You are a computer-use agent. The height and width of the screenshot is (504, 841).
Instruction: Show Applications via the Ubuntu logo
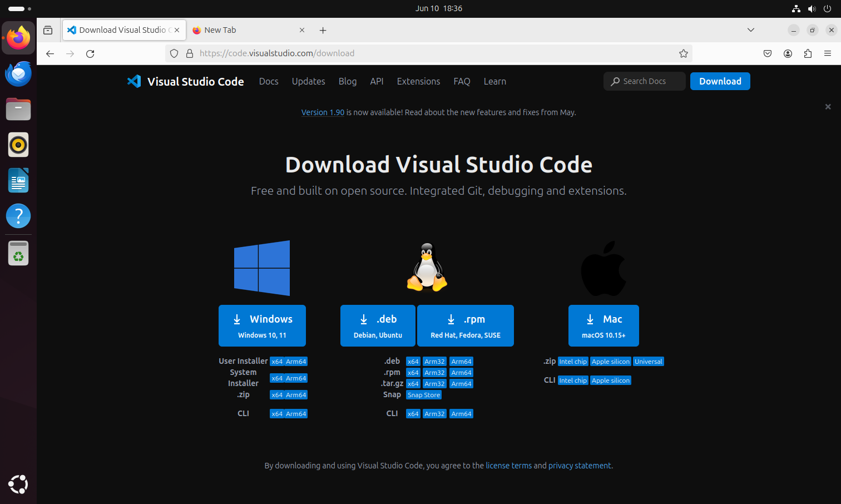(18, 485)
